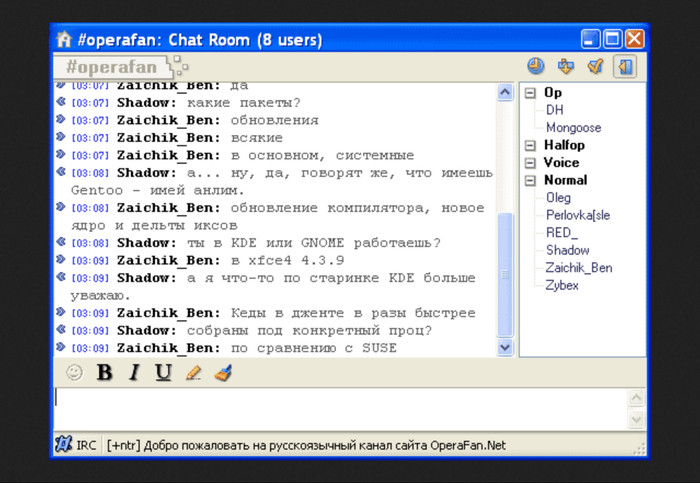The height and width of the screenshot is (483, 700).
Task: Collapse the Normal group
Action: (530, 180)
